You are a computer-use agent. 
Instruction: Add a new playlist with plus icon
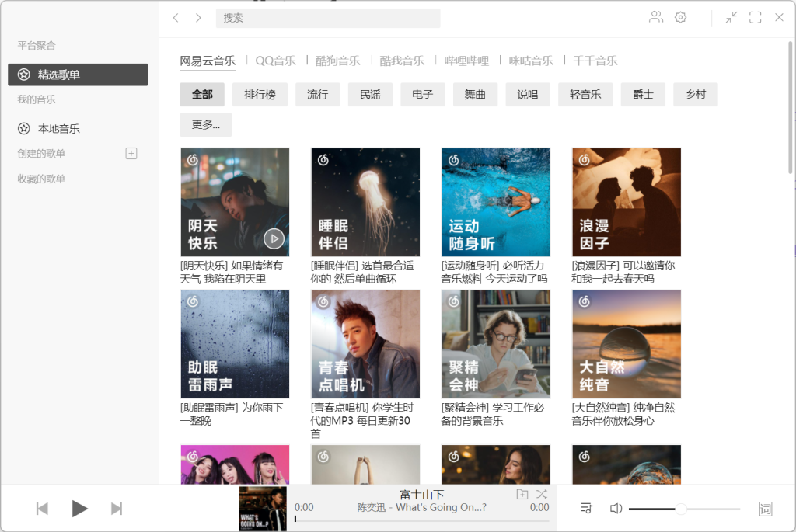(131, 153)
